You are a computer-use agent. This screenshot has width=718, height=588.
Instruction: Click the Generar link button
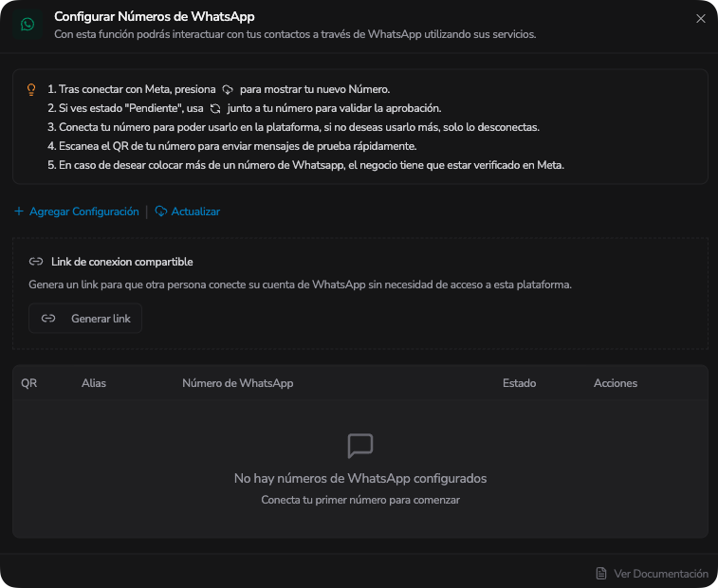click(85, 319)
